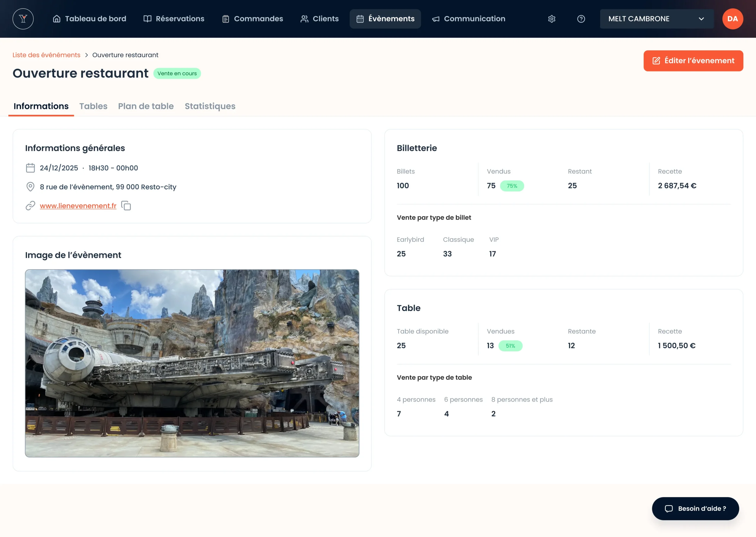
Task: Click the location pin icon by the address
Action: pyautogui.click(x=30, y=187)
